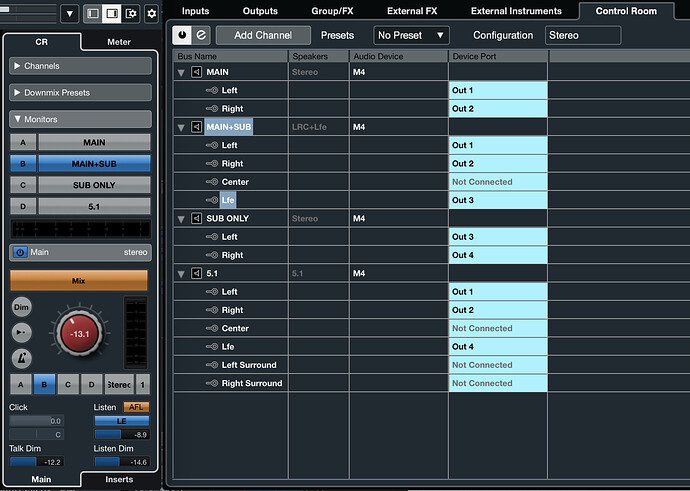Toggle Control Room power button

182,35
